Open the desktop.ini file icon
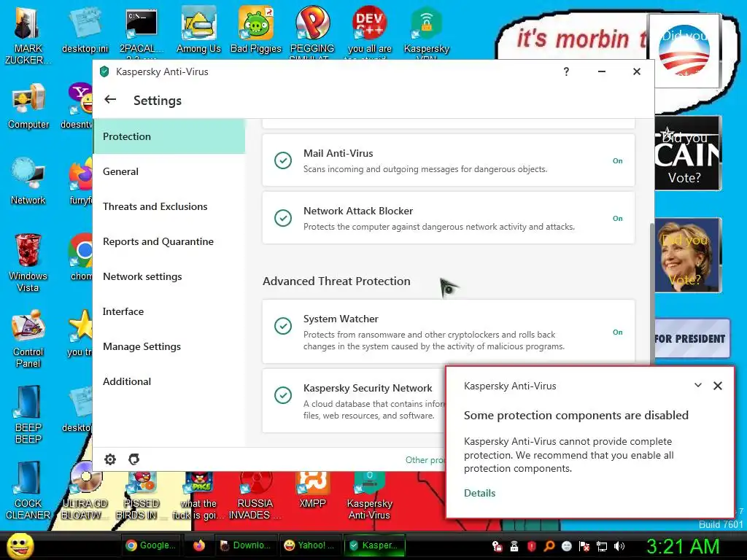 click(85, 31)
